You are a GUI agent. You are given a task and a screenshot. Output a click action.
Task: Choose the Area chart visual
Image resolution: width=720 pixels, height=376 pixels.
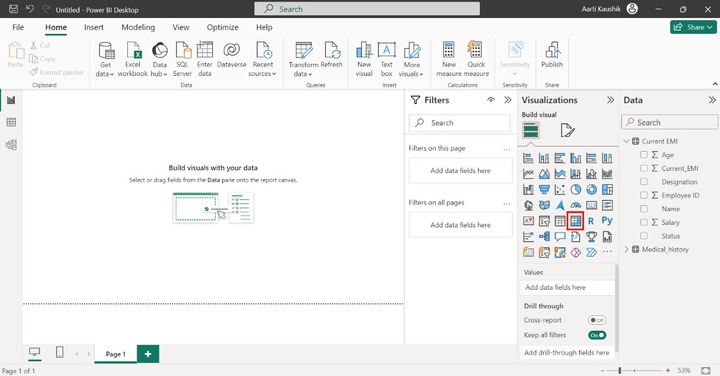544,174
